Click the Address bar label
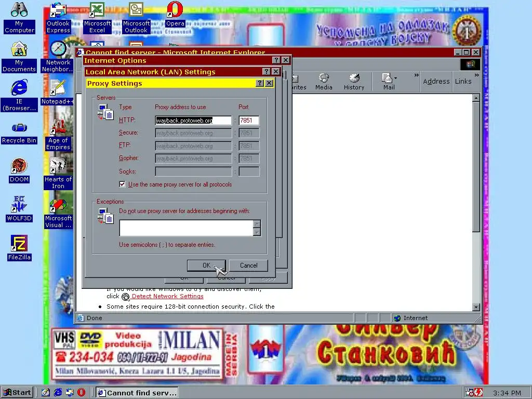This screenshot has height=399, width=532. click(436, 82)
